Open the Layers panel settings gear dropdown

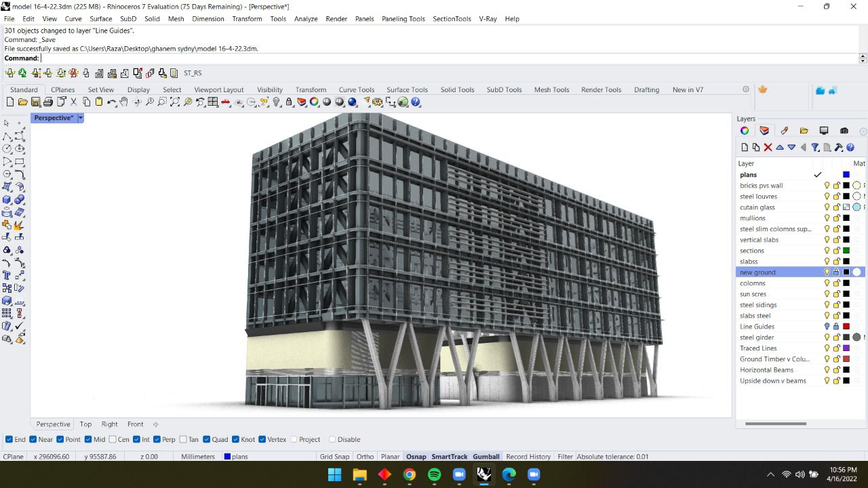click(x=863, y=131)
